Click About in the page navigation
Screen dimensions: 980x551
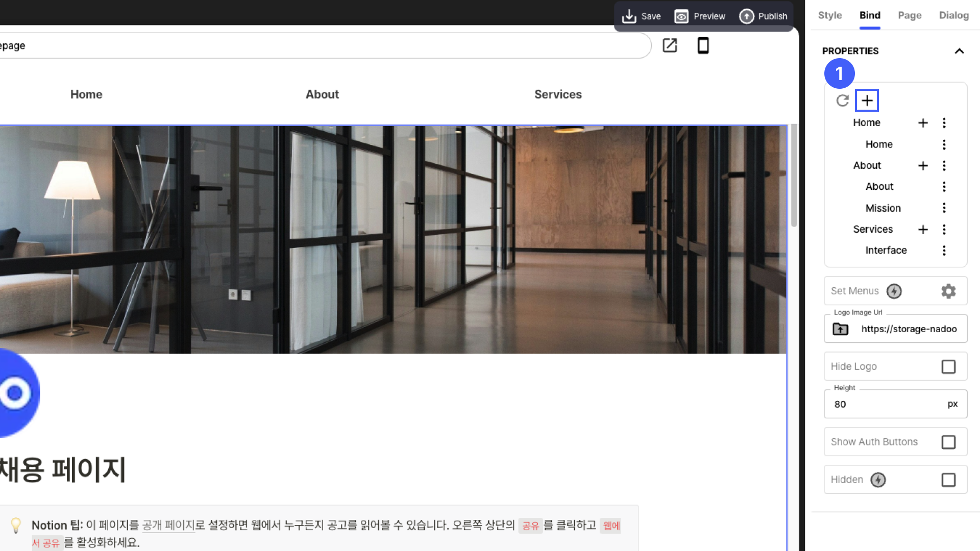[x=322, y=94]
